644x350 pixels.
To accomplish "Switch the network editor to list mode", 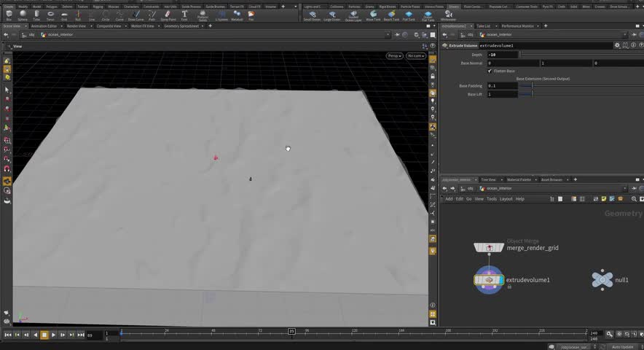I will (x=552, y=199).
